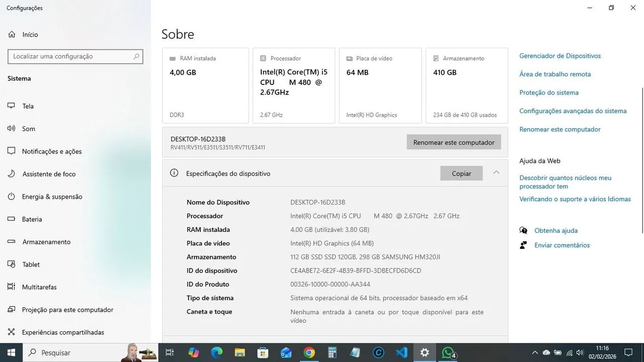The width and height of the screenshot is (644, 362).
Task: Click the search highlight image in taskbar search
Action: click(x=139, y=352)
